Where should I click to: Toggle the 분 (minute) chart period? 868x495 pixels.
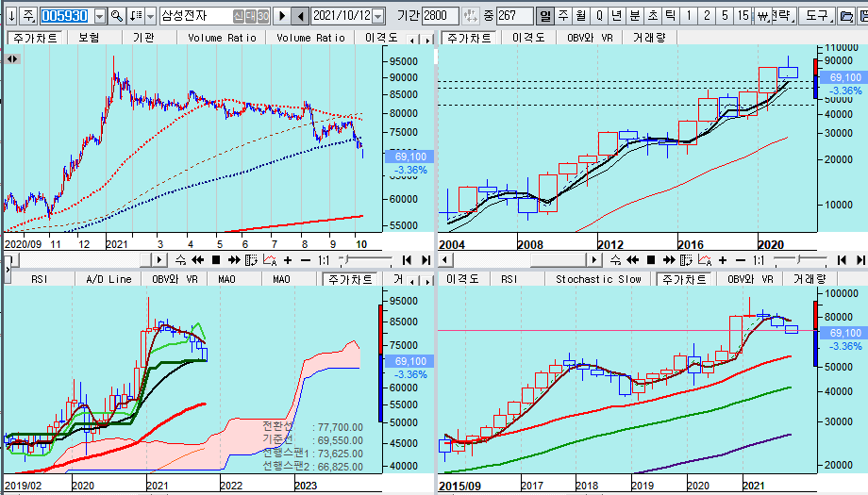(634, 16)
